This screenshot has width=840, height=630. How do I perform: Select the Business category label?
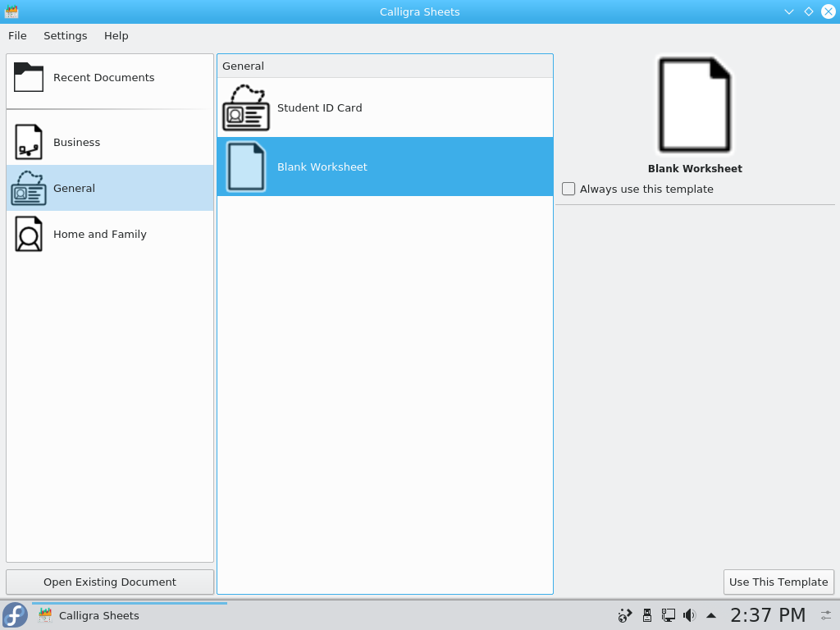[76, 142]
